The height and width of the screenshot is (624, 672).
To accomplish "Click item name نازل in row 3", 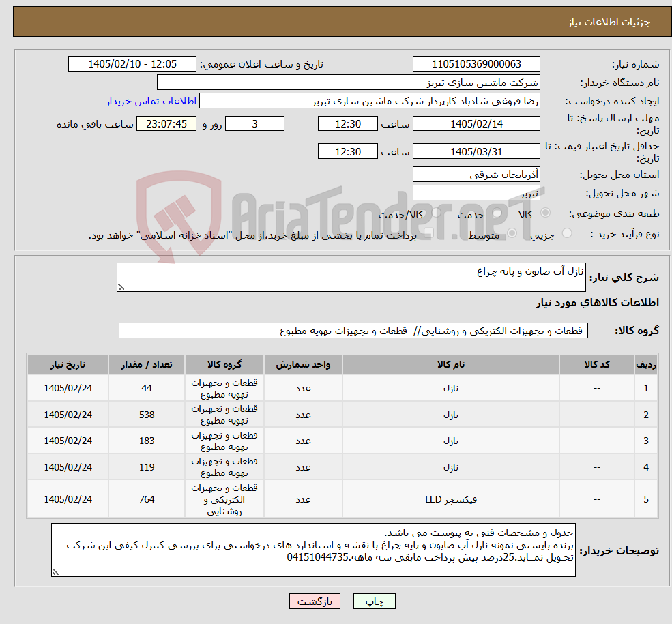I will [x=451, y=441].
